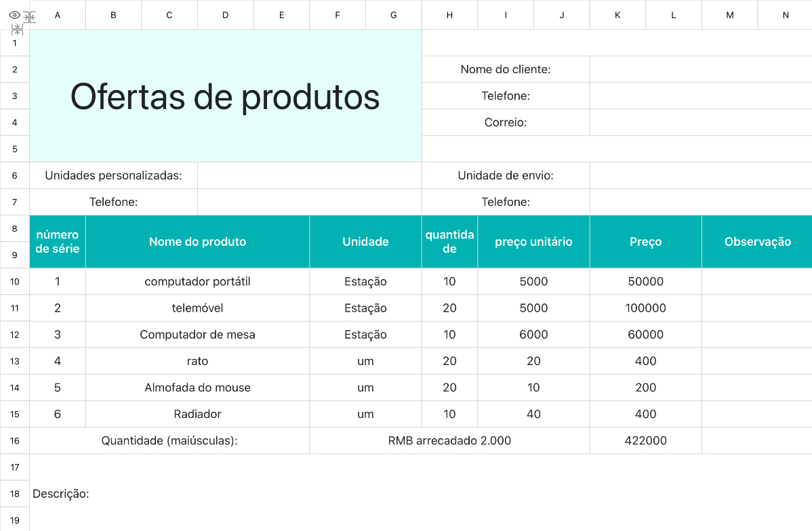Click the price cell '100000'
Screen dimensions: 812x531
pyautogui.click(x=646, y=308)
